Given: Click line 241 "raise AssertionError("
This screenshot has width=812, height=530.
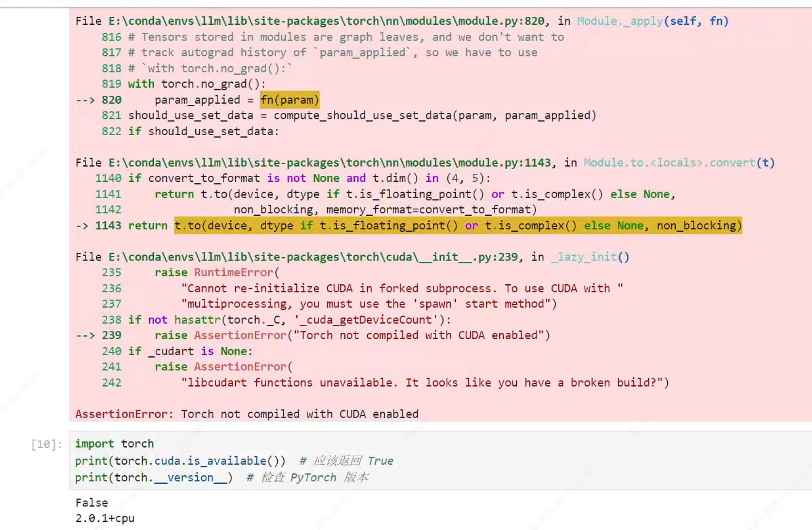Looking at the screenshot, I should pyautogui.click(x=223, y=367).
